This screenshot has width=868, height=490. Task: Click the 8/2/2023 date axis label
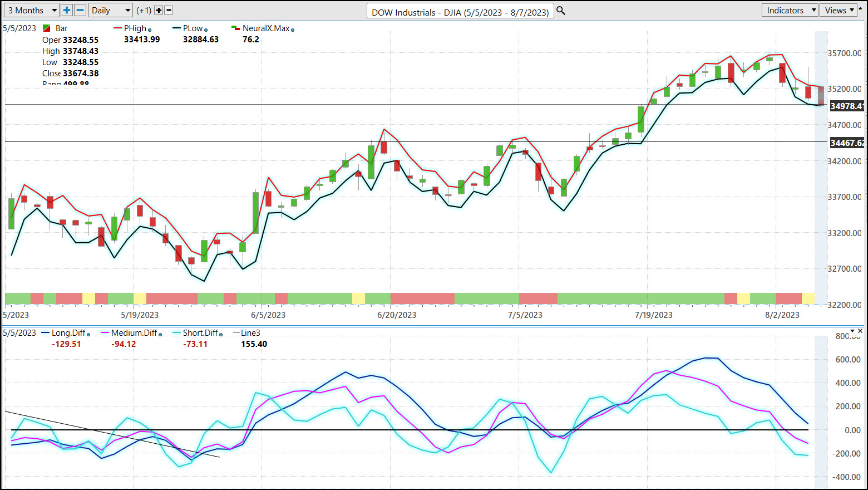(782, 315)
